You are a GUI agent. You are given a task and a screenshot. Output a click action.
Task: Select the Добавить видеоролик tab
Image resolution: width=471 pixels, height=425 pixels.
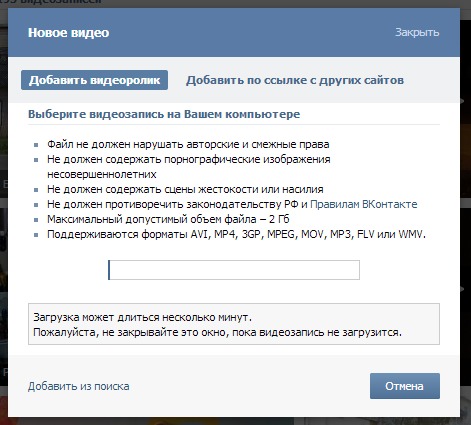click(x=94, y=80)
